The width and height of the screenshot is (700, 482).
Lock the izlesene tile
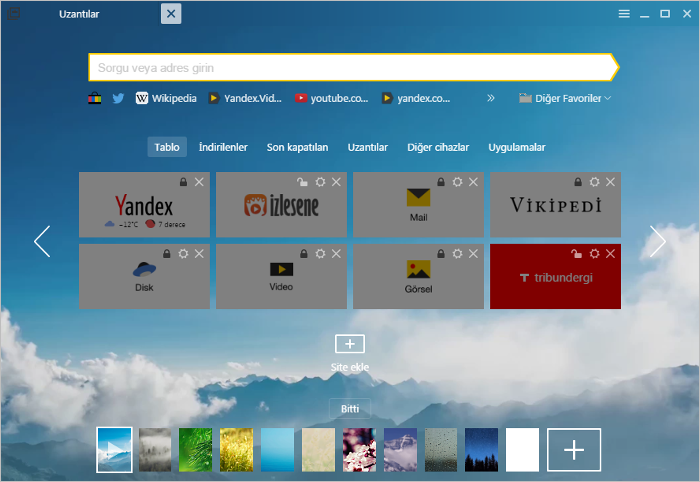302,182
